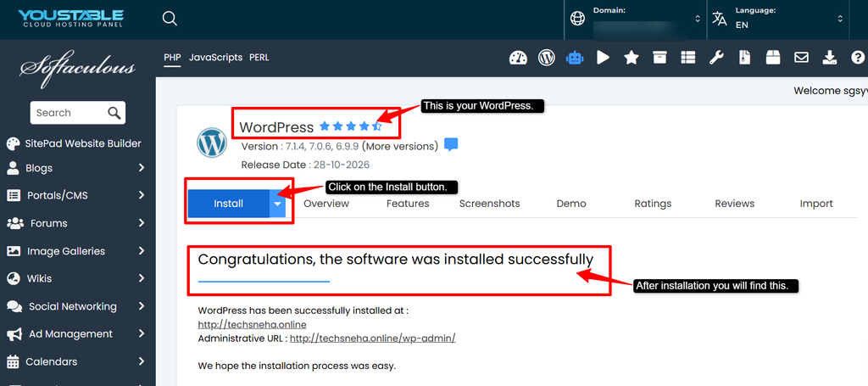Open the zipped file backups icon
Image resolution: width=868 pixels, height=386 pixels.
(744, 58)
